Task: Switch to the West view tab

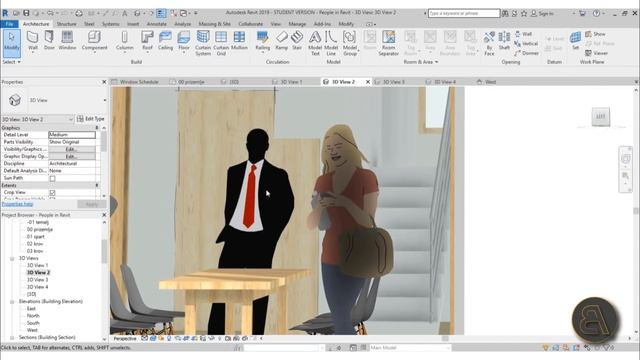Action: tap(486, 82)
